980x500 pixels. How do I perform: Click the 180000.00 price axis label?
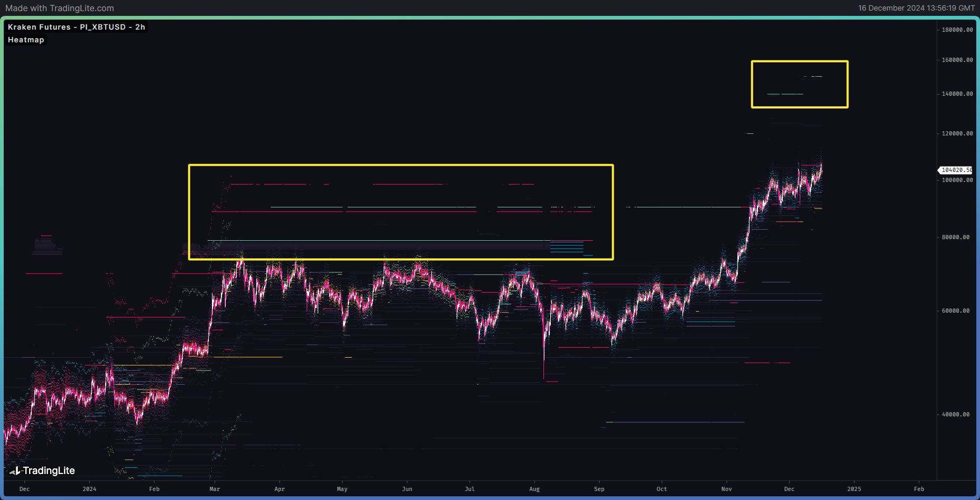(x=957, y=30)
